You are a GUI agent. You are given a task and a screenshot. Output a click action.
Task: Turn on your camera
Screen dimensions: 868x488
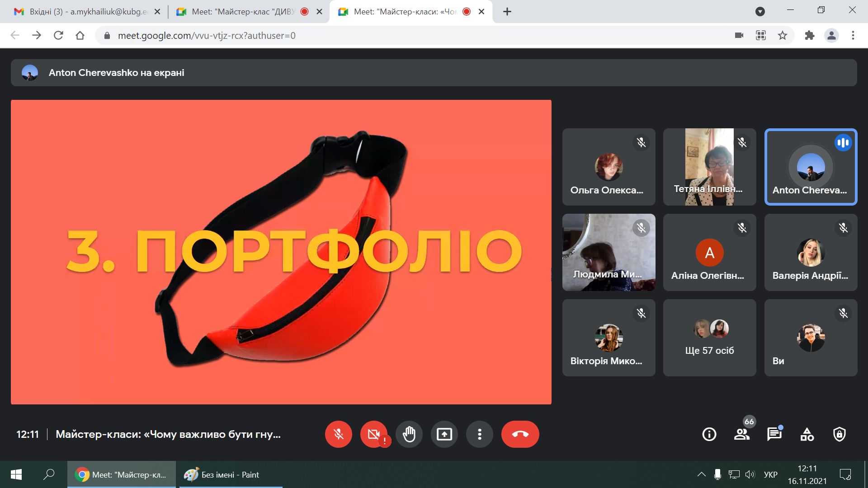click(x=373, y=434)
